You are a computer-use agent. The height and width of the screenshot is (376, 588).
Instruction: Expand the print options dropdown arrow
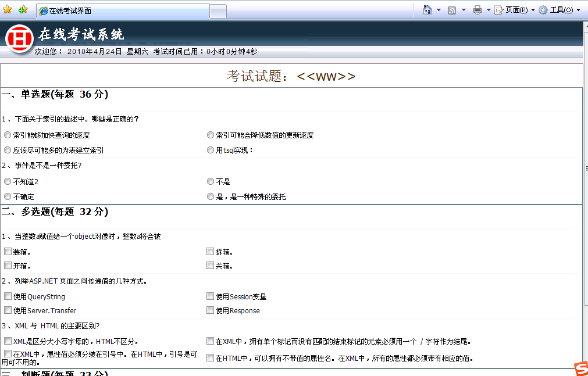click(489, 10)
